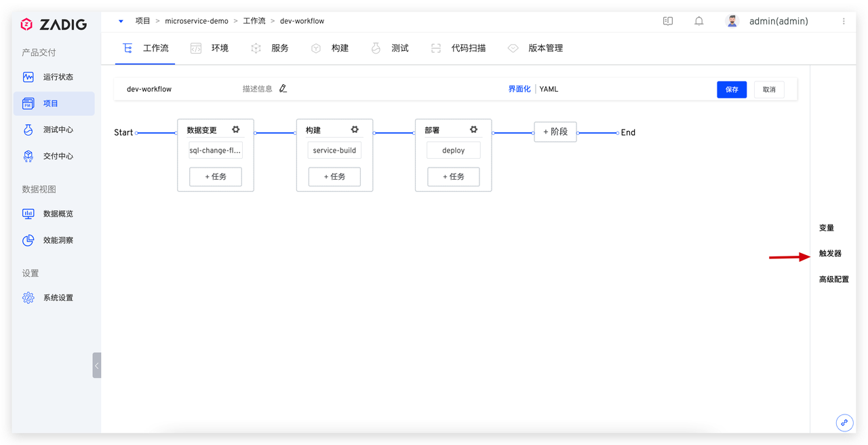
Task: Open the test center flask icon
Action: pos(28,130)
